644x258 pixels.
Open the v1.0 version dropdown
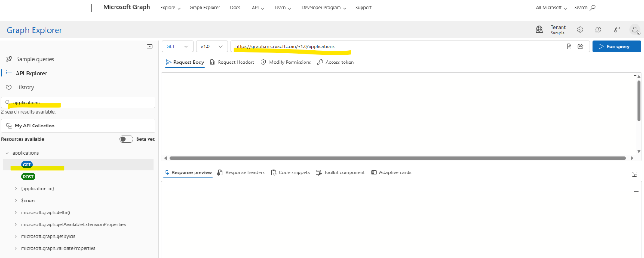click(x=212, y=46)
